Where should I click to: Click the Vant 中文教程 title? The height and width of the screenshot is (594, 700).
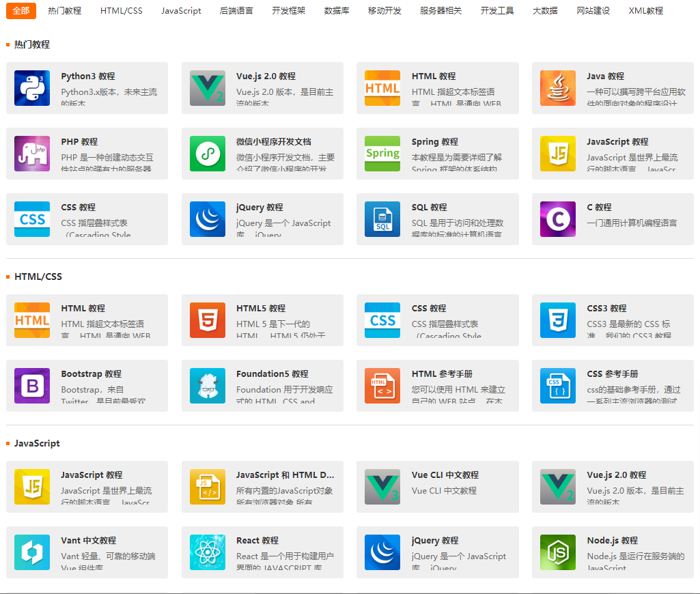pyautogui.click(x=88, y=541)
